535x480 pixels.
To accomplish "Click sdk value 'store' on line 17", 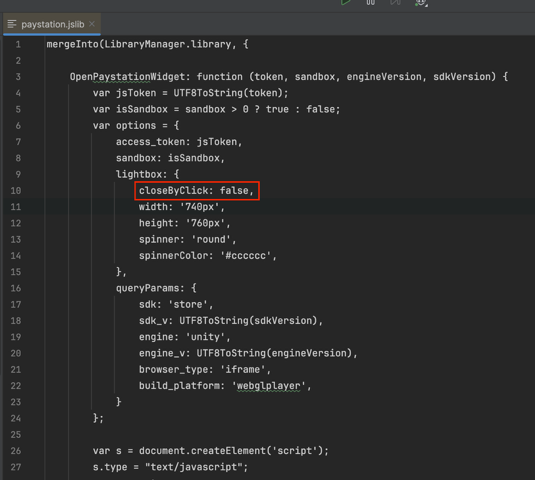I will click(188, 305).
